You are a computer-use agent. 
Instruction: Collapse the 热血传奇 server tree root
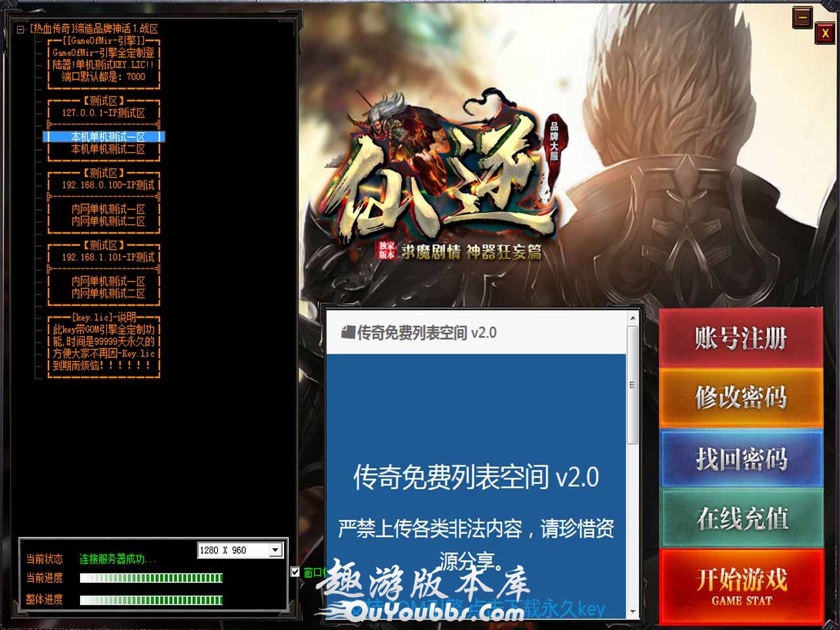(x=20, y=30)
